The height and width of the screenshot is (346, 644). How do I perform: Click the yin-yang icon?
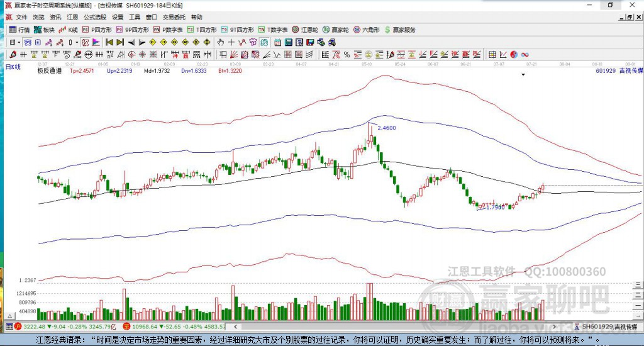coord(514,54)
